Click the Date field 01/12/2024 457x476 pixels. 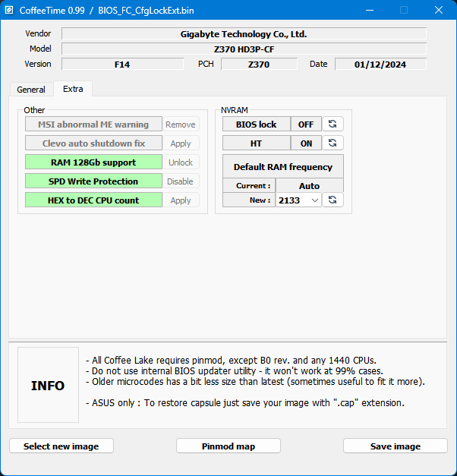click(380, 65)
